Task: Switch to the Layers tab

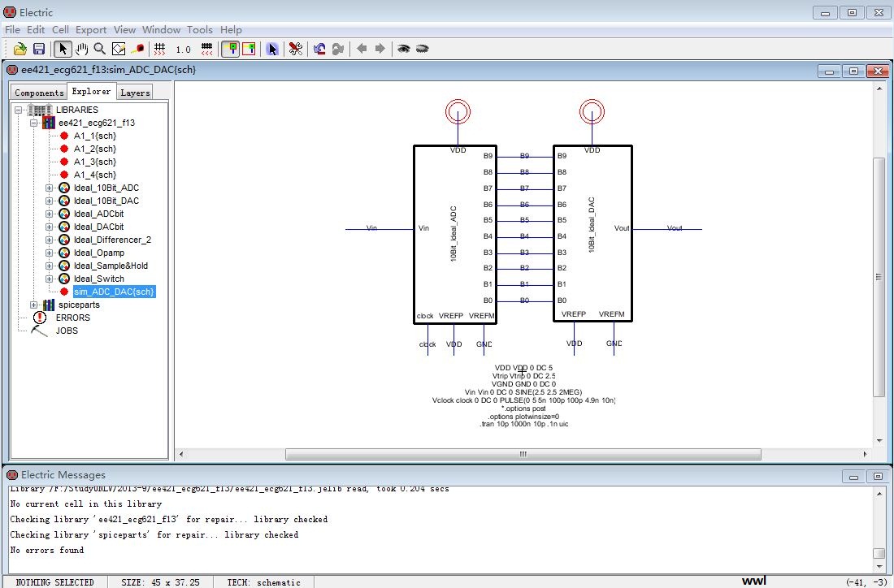Action: [x=135, y=93]
